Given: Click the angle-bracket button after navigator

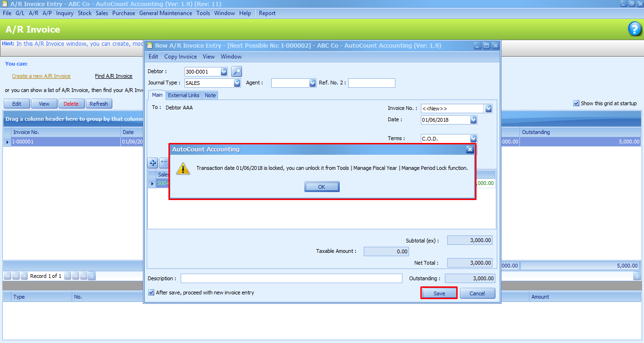Looking at the screenshot, I should pos(92,276).
